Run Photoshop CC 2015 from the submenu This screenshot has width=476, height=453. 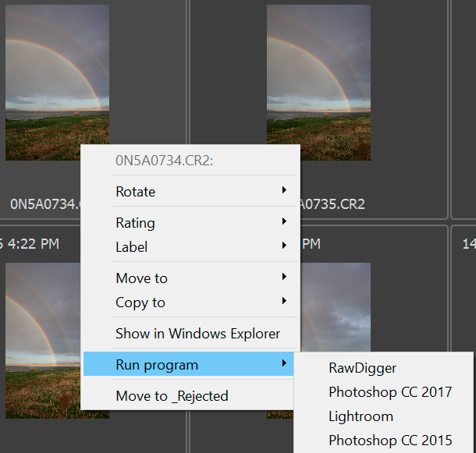pos(390,441)
